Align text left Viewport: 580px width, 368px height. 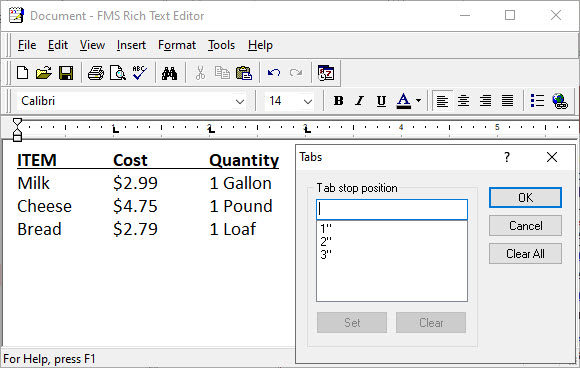coord(442,101)
